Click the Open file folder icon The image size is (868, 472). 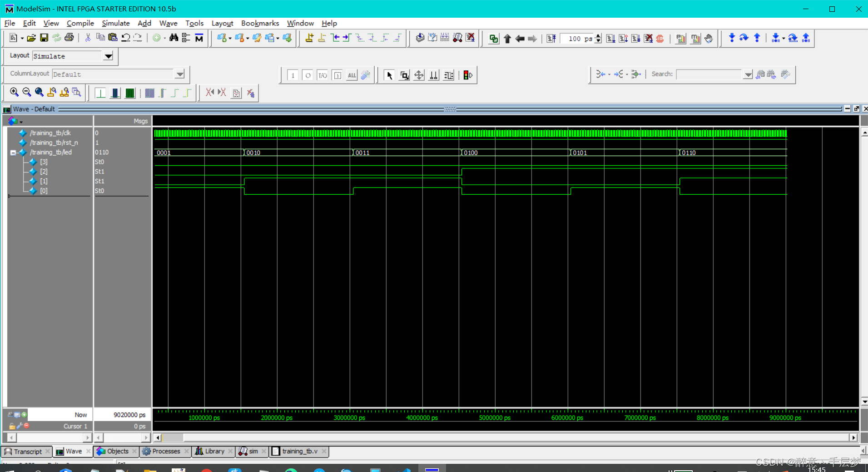click(31, 38)
